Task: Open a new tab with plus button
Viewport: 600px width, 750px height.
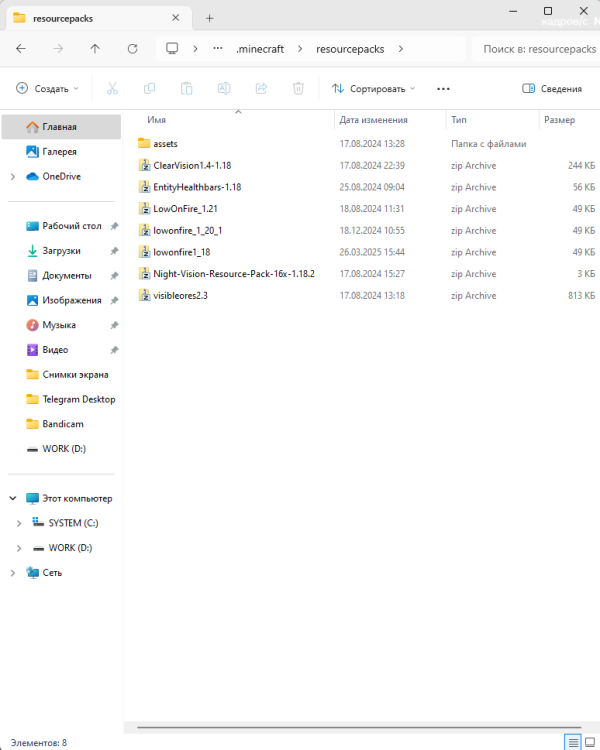Action: (210, 18)
